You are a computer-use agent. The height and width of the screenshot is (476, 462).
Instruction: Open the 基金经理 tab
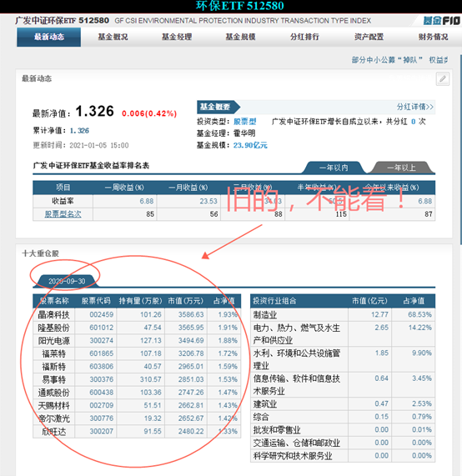177,37
